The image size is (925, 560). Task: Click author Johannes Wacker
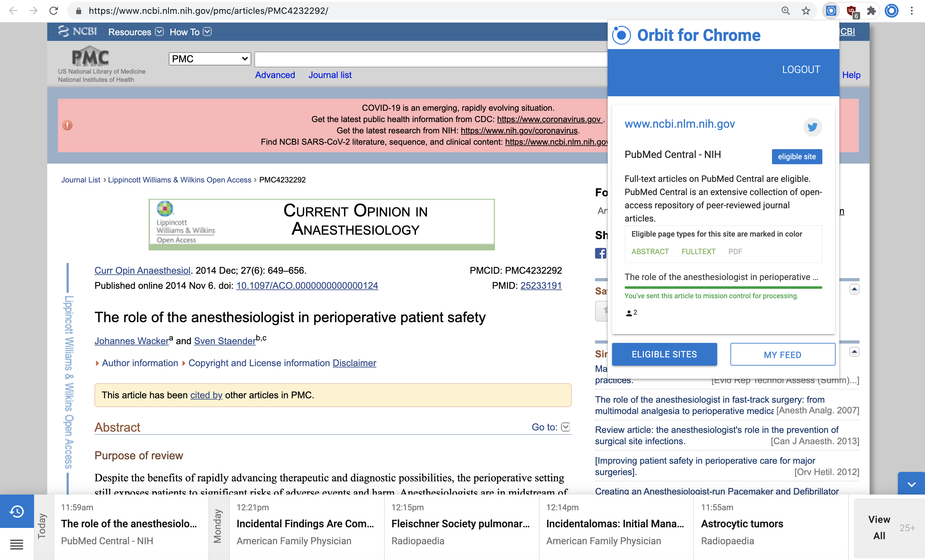coord(132,341)
